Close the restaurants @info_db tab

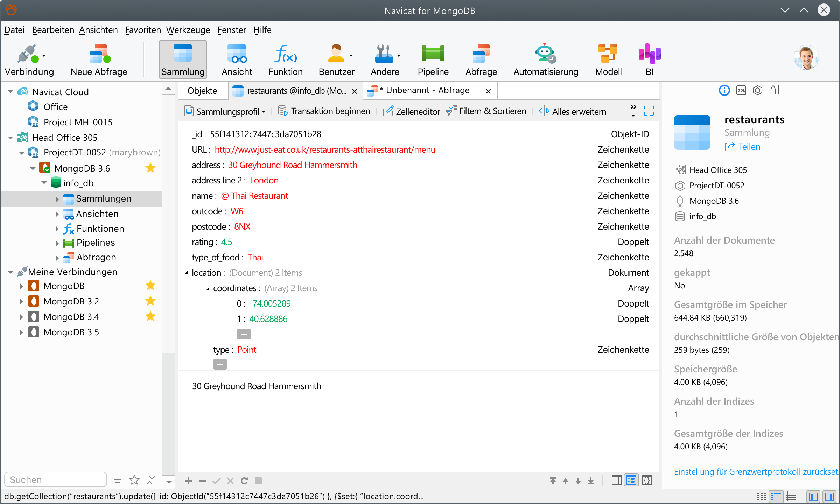[x=355, y=91]
